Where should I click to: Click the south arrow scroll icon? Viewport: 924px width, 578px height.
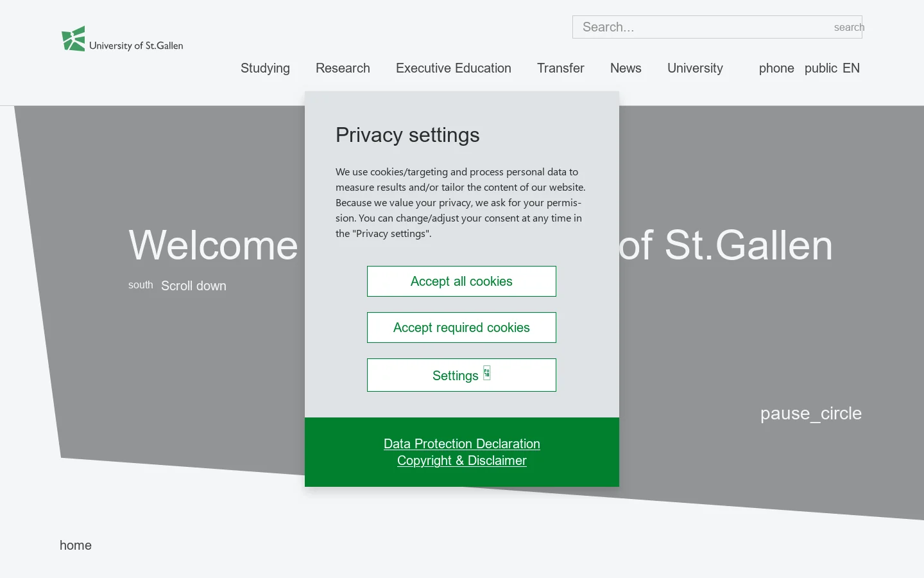tap(141, 285)
